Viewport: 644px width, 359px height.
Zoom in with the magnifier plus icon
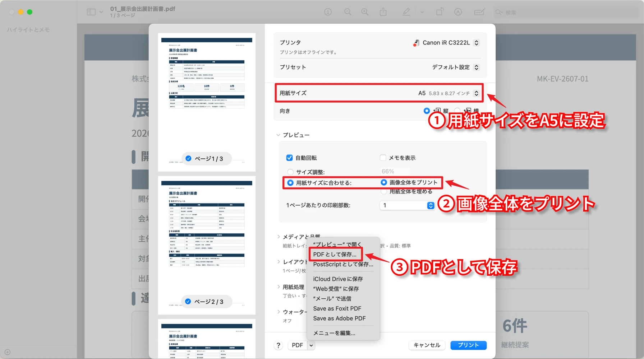(365, 12)
